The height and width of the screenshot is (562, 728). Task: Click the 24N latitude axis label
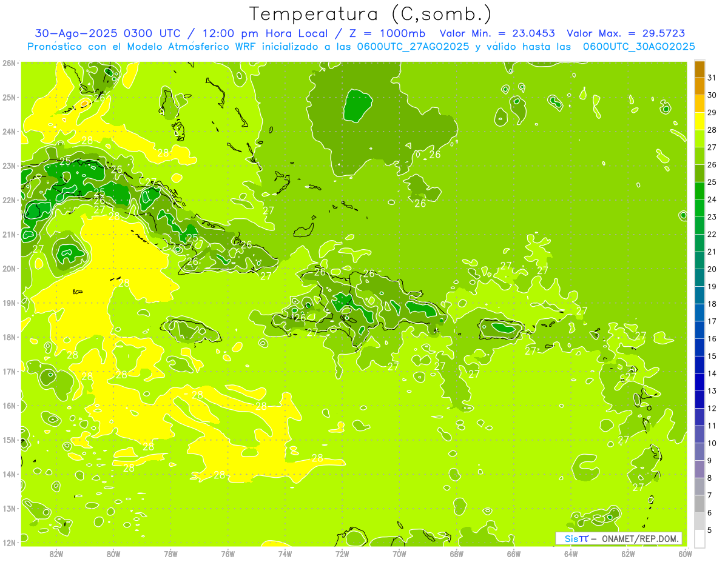click(x=9, y=132)
